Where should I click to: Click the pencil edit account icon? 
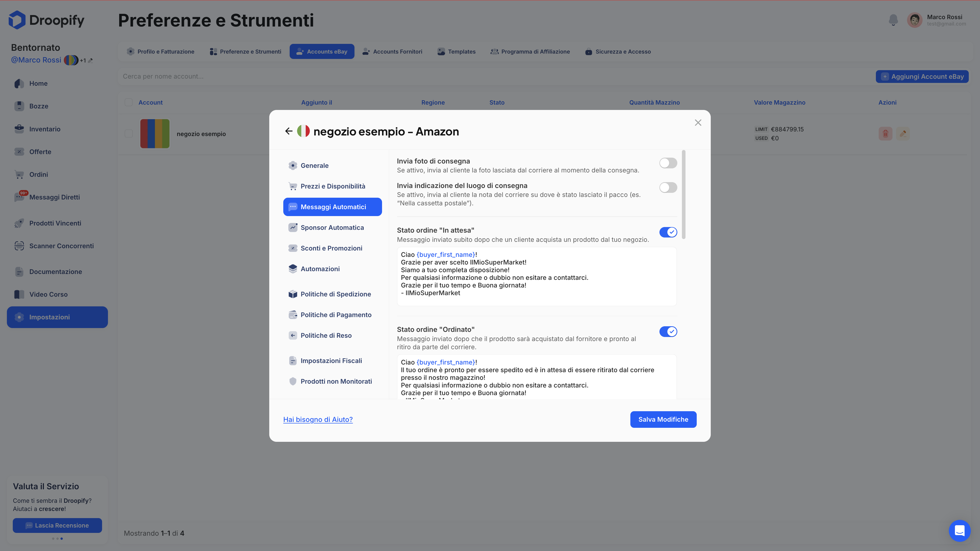[x=903, y=133]
